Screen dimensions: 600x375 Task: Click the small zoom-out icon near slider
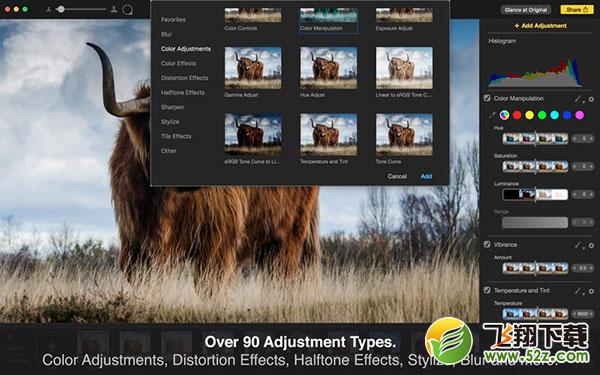point(48,9)
